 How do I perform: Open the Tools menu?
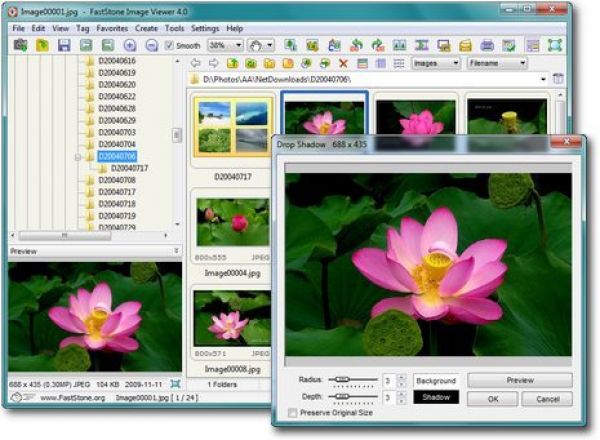174,29
